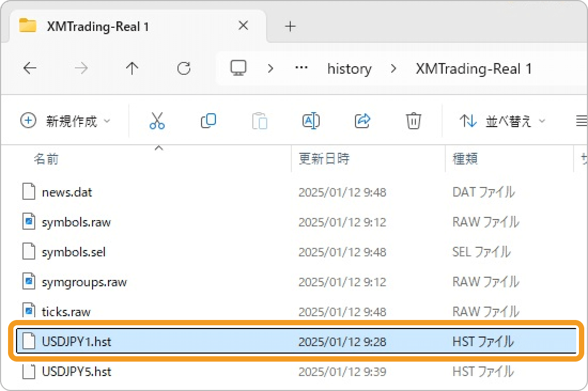Viewport: 588px width, 391px height.
Task: Go up one folder level
Action: pos(132,68)
